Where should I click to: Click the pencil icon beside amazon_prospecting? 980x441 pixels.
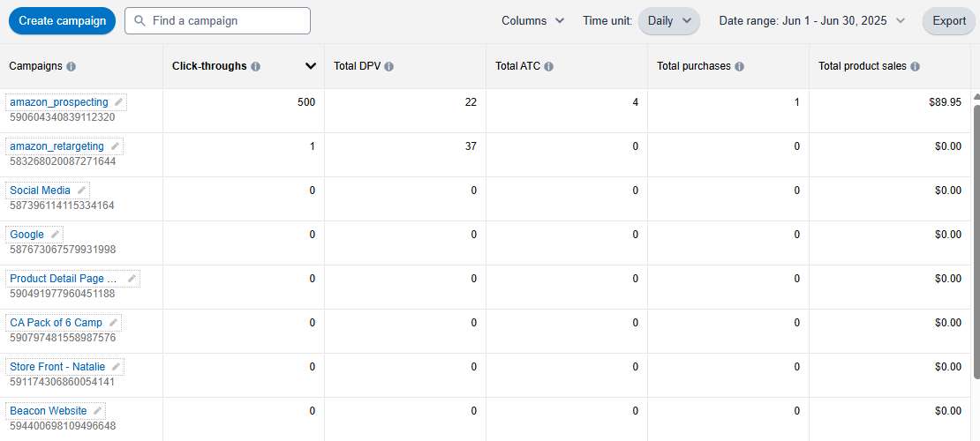(118, 102)
